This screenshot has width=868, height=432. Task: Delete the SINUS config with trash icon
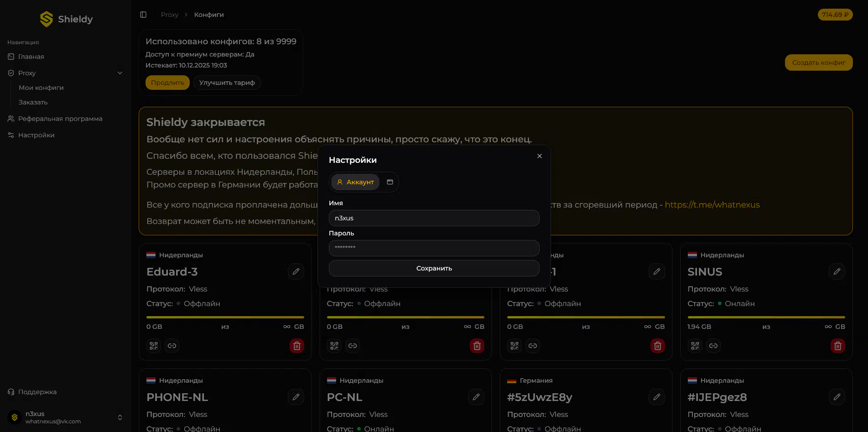[x=837, y=346]
